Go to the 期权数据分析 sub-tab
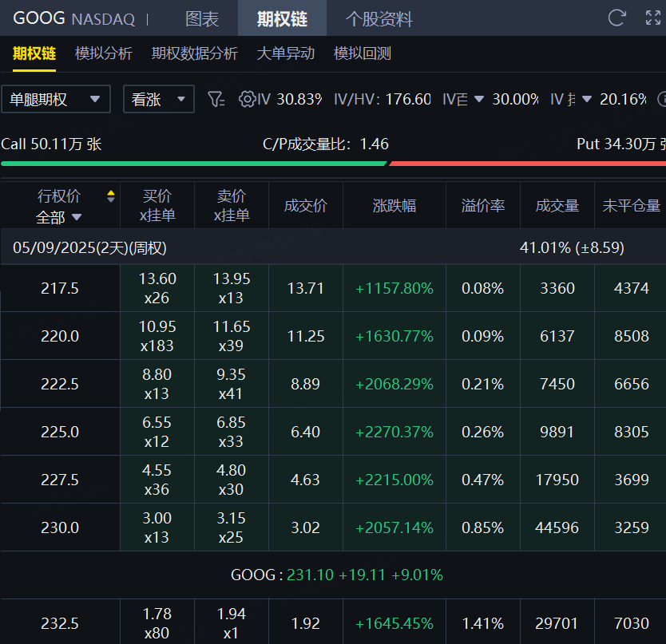 click(x=195, y=53)
